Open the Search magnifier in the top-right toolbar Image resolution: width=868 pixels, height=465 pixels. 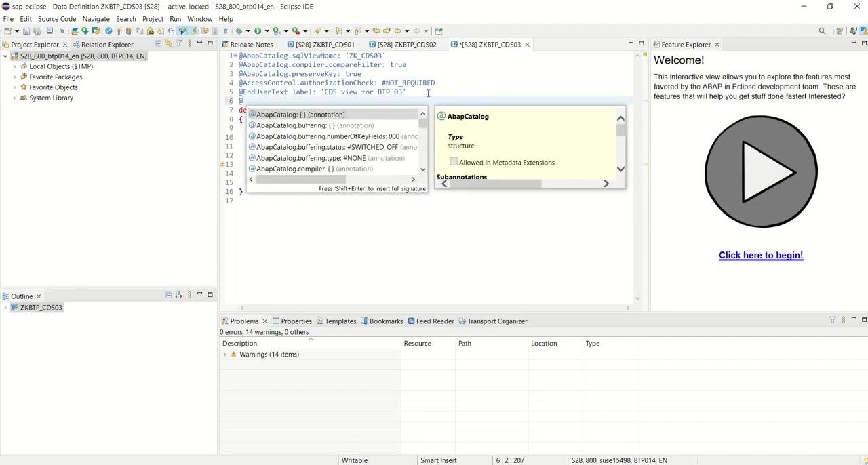click(822, 31)
